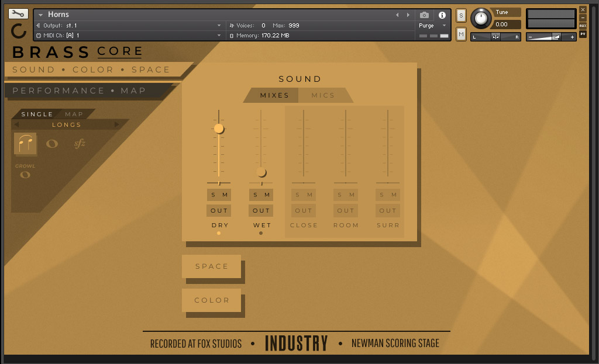Open the COLOR panel
The height and width of the screenshot is (364, 599).
pyautogui.click(x=212, y=300)
